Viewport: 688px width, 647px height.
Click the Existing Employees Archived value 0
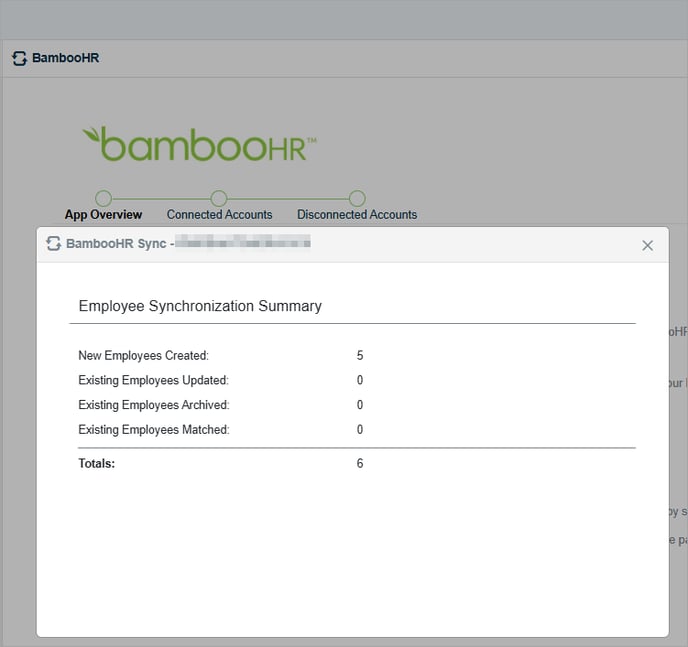pos(360,404)
